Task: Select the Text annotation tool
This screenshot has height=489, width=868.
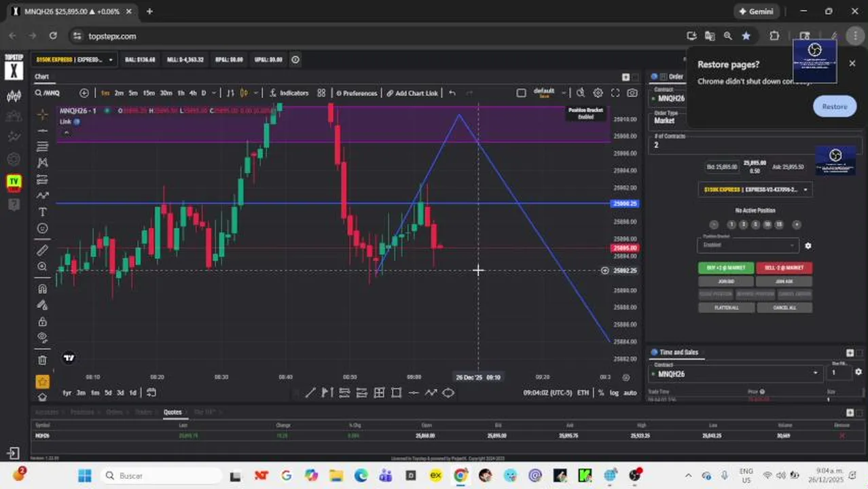Action: tap(42, 212)
